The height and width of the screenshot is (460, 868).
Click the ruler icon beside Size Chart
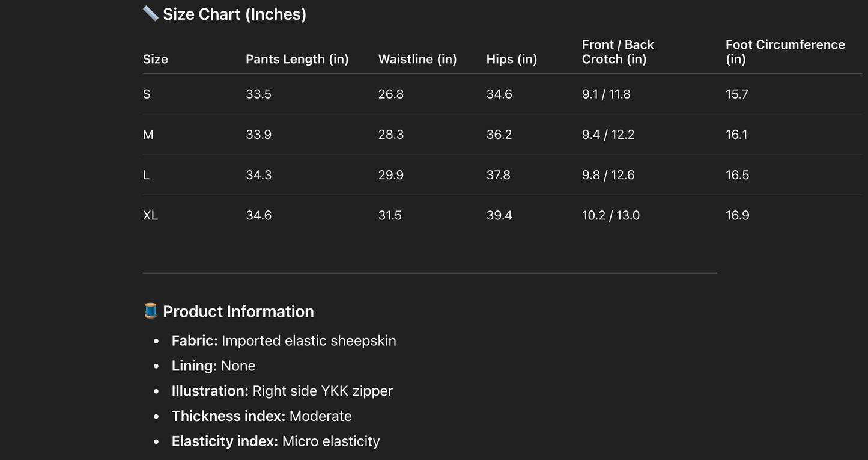(150, 13)
